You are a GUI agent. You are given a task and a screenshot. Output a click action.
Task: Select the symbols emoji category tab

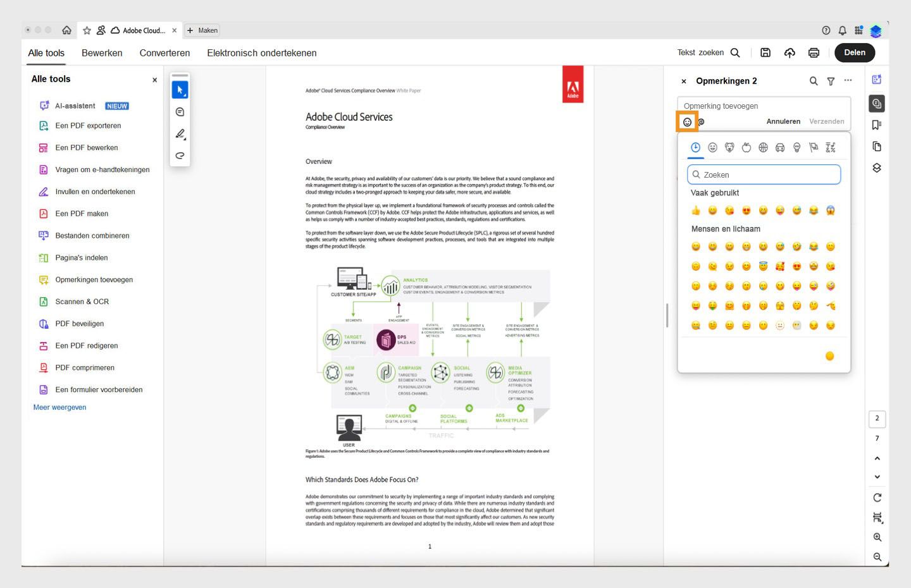pos(831,148)
